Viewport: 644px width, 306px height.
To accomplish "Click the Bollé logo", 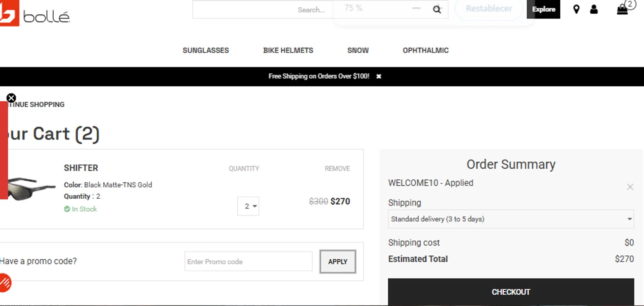I will [x=35, y=14].
